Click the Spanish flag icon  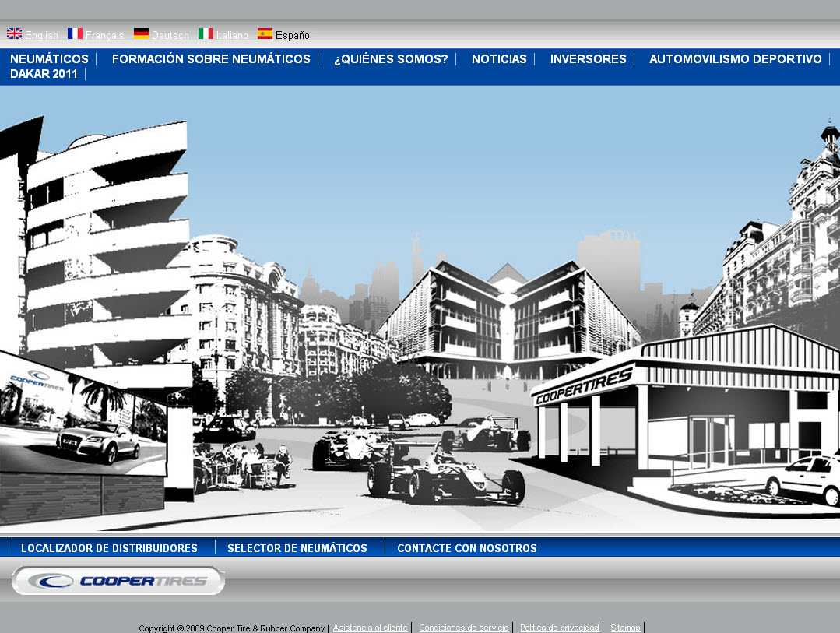[265, 33]
